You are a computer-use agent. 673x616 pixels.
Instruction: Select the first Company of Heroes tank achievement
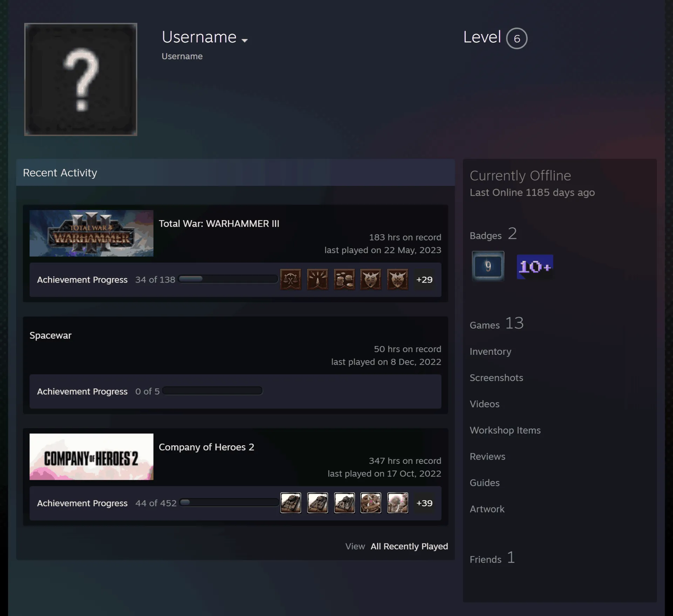[x=291, y=503]
